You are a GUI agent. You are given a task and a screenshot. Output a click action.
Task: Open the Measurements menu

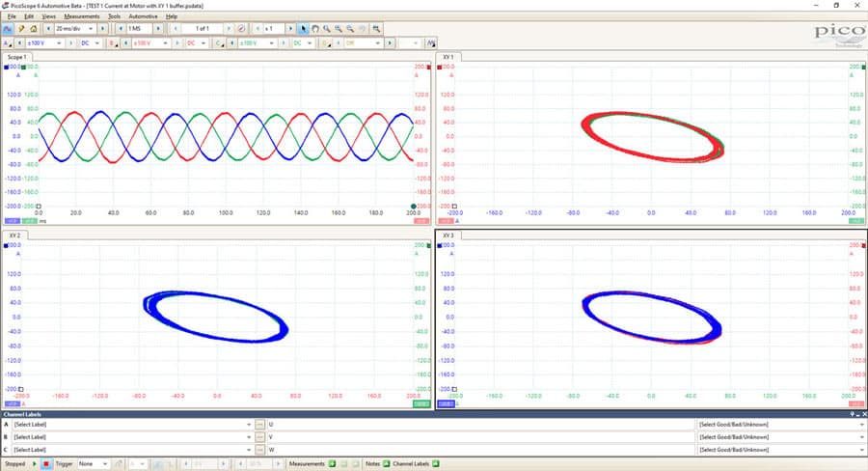pos(81,16)
